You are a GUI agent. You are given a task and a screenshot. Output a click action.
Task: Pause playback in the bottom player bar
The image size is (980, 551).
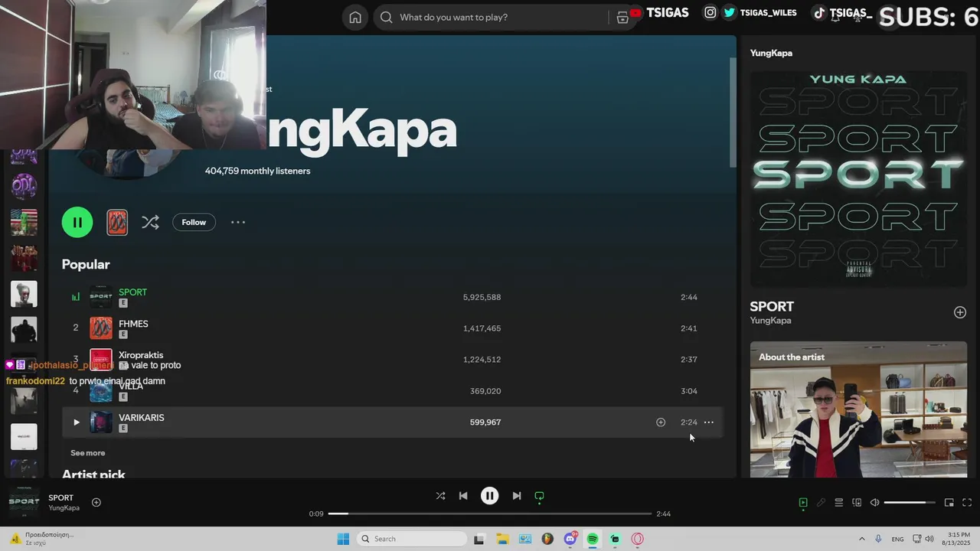pos(489,496)
